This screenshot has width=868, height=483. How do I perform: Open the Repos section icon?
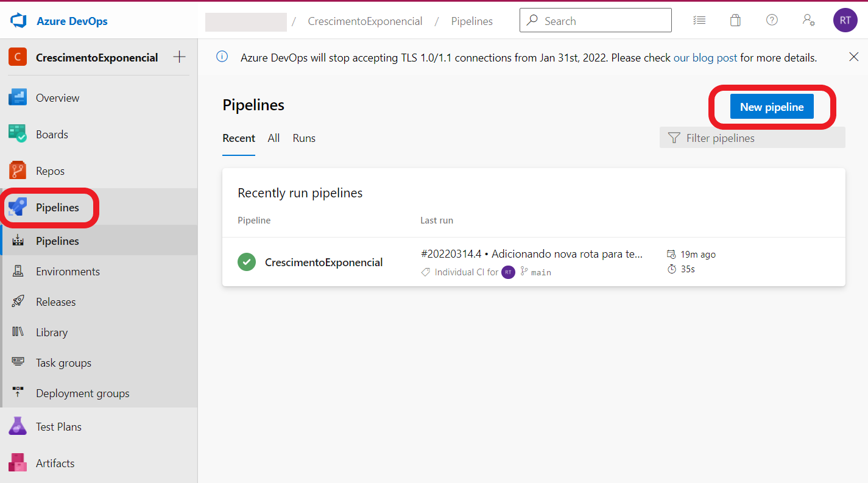(x=18, y=171)
